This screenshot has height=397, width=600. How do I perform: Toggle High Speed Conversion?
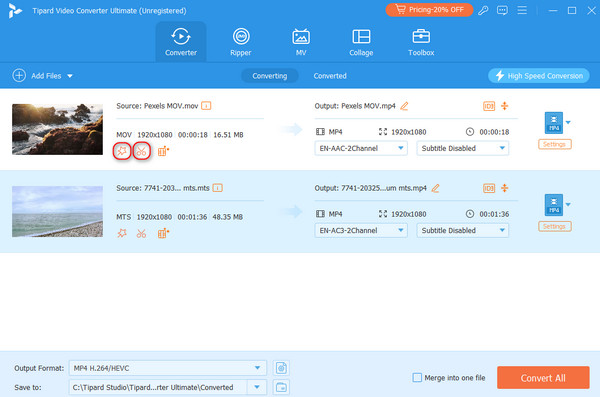538,76
